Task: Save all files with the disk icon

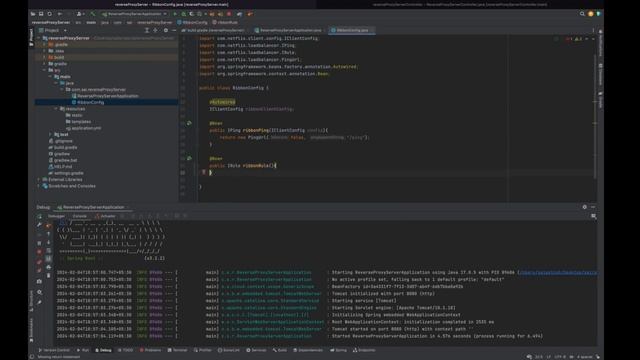Action: pos(41,14)
